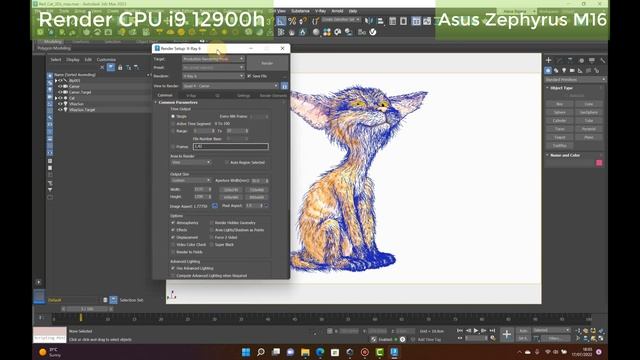Viewport: 640px width, 360px height.
Task: Click the large plus Set Key button
Action: click(x=507, y=335)
